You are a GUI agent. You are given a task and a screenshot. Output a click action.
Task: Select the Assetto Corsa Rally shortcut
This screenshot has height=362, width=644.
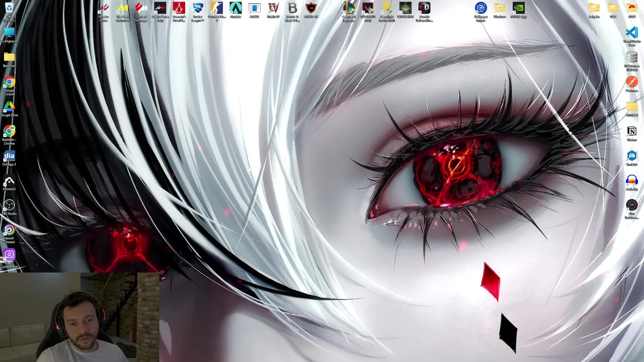[160, 12]
